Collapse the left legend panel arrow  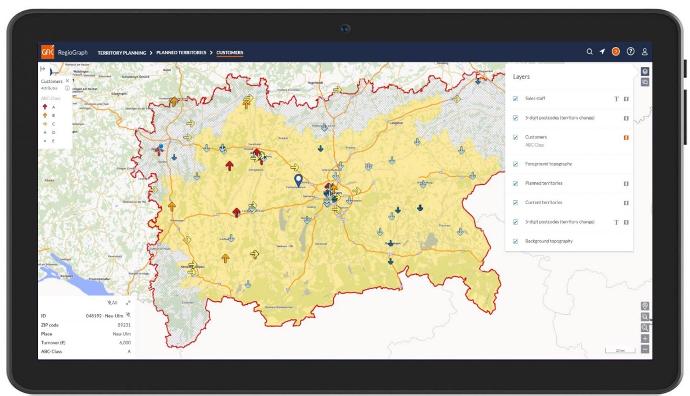[x=43, y=69]
